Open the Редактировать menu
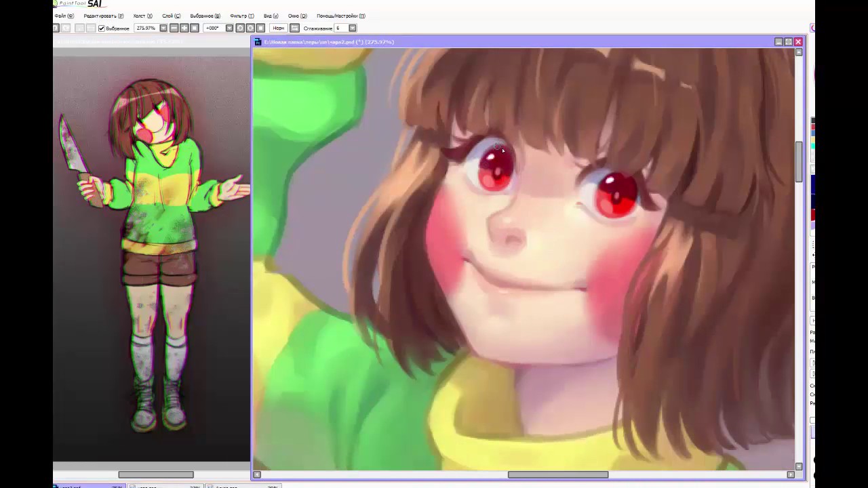This screenshot has width=868, height=488. point(104,16)
